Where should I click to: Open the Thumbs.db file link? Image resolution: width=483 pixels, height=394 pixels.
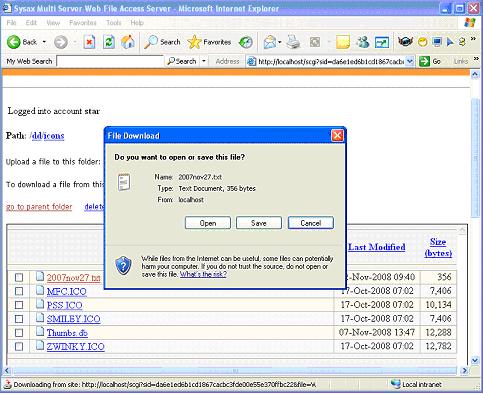point(67,333)
